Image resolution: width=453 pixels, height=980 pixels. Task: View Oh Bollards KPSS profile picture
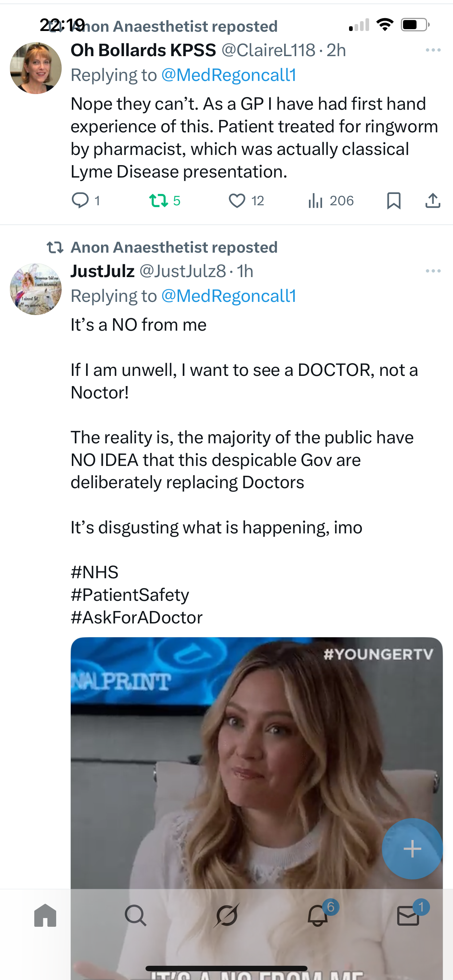36,68
